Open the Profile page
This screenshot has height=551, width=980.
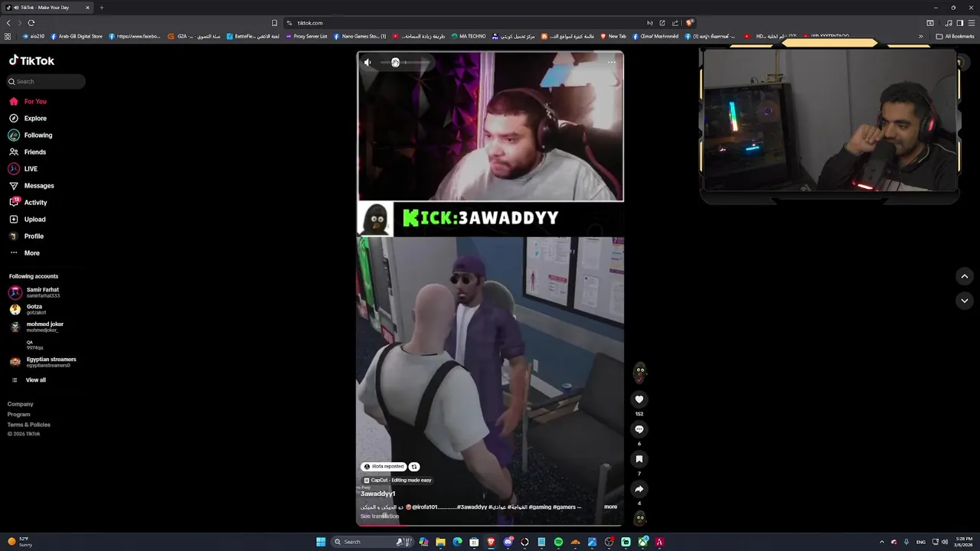[26, 236]
